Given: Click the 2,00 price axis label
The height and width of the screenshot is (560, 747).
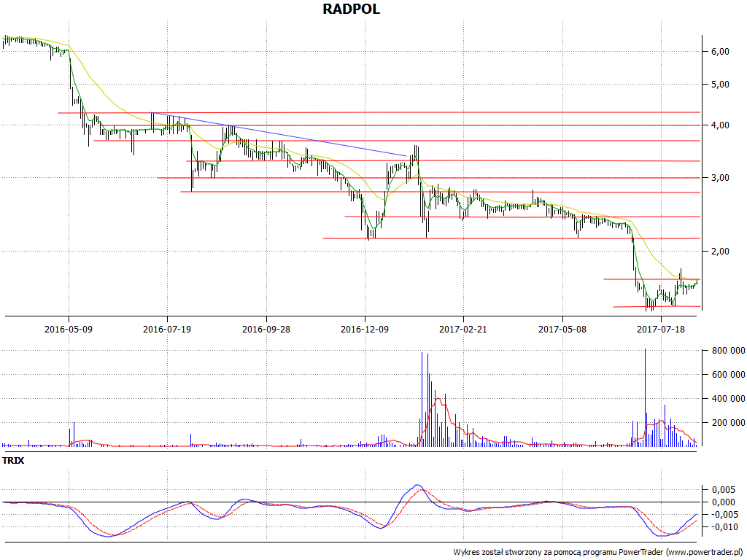Looking at the screenshot, I should point(720,252).
